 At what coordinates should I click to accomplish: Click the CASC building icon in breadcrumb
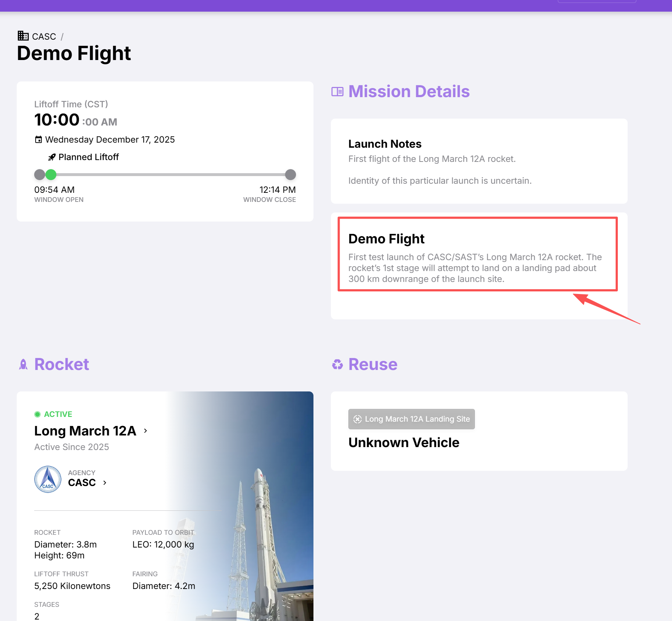[23, 36]
